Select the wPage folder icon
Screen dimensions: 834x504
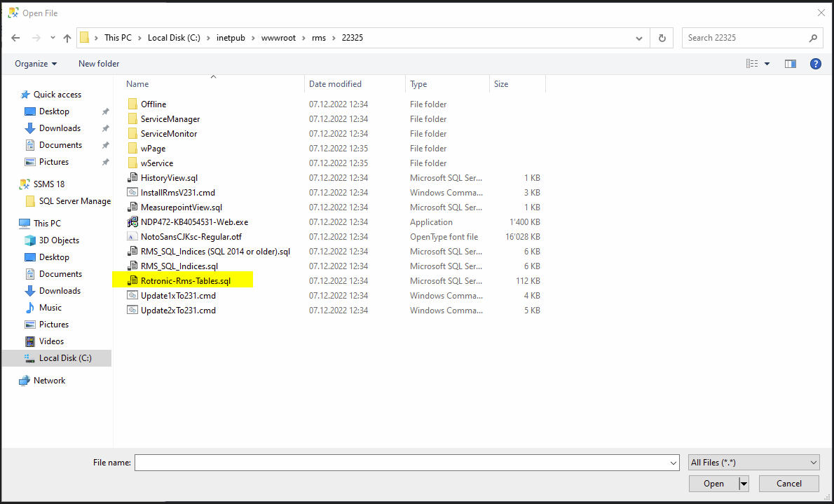132,149
